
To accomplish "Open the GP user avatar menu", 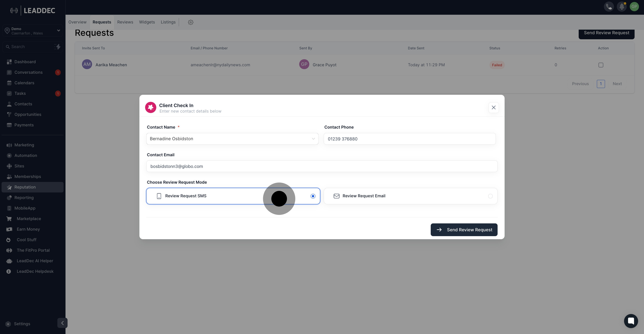I will tap(634, 7).
